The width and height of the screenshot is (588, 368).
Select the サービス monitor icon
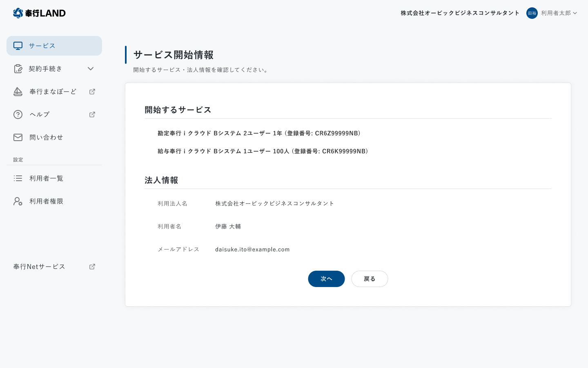(18, 46)
